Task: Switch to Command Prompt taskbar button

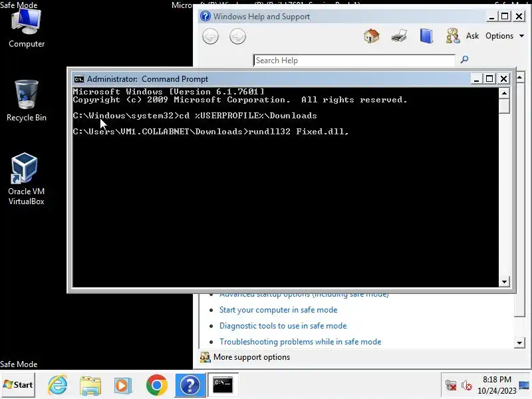Action: (x=223, y=385)
